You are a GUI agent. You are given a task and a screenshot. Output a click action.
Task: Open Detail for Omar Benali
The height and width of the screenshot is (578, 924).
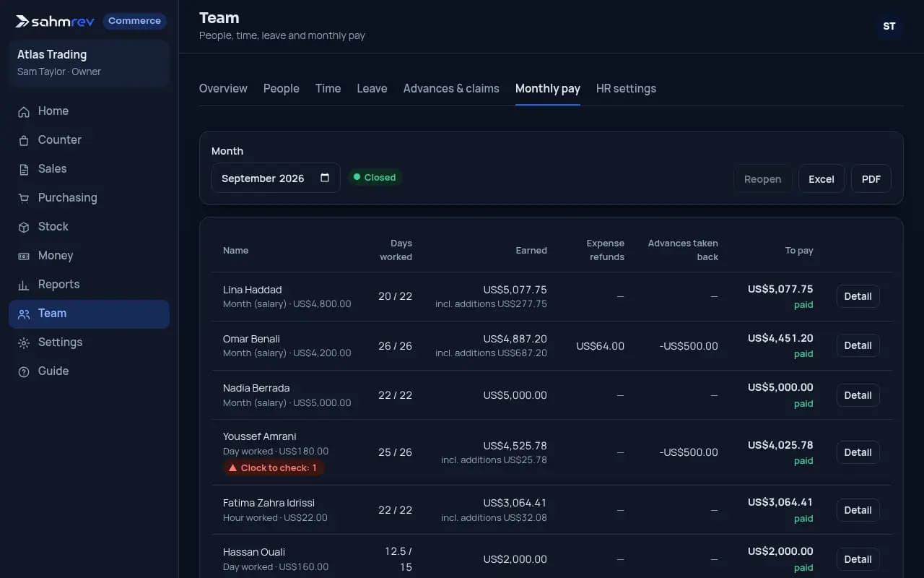point(858,345)
